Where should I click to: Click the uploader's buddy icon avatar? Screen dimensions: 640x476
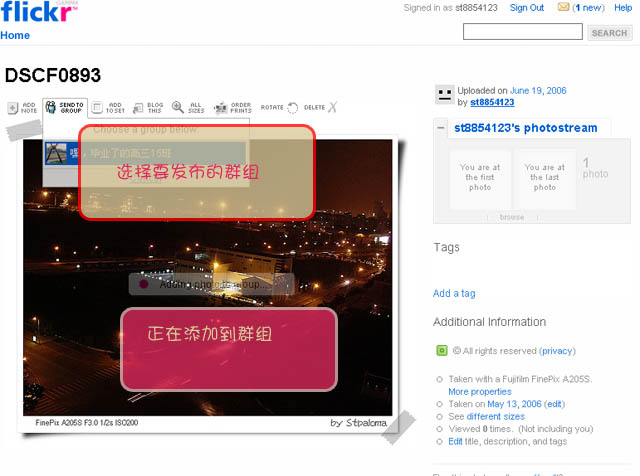pyautogui.click(x=444, y=95)
